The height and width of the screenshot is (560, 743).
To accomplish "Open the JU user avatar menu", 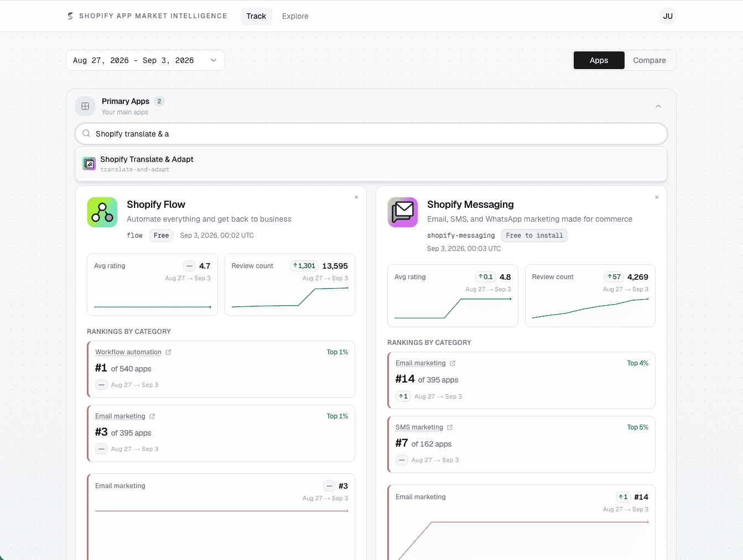I will [x=668, y=16].
